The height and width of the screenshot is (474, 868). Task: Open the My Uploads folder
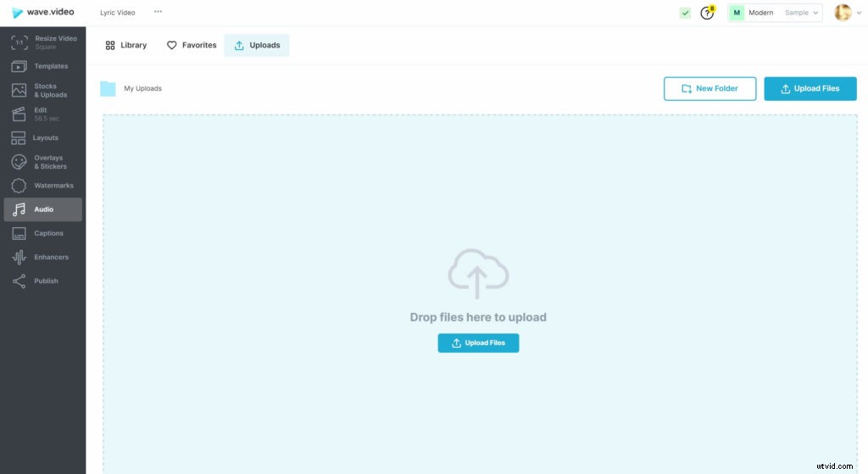click(131, 89)
